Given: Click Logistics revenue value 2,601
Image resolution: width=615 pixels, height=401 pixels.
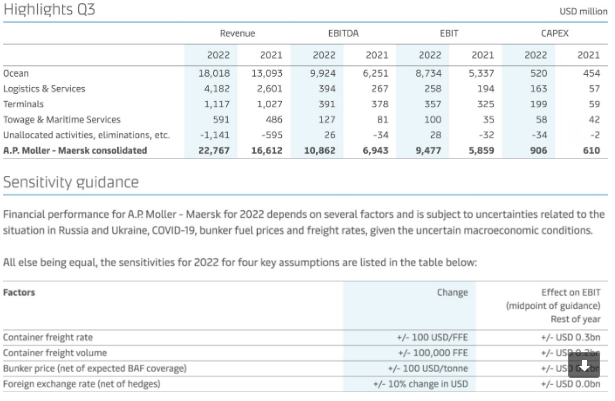Looking at the screenshot, I should [270, 89].
